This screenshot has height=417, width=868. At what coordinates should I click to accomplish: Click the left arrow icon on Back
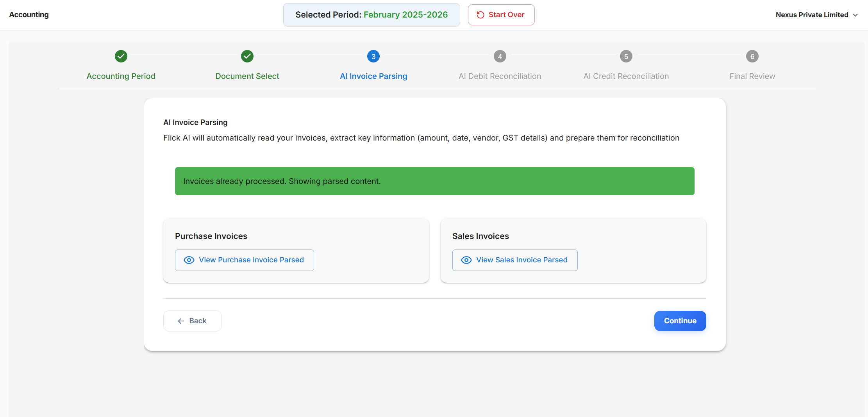tap(181, 321)
